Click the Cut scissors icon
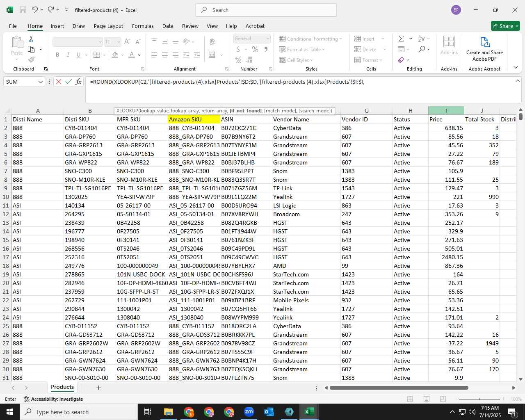The image size is (525, 420). click(31, 39)
